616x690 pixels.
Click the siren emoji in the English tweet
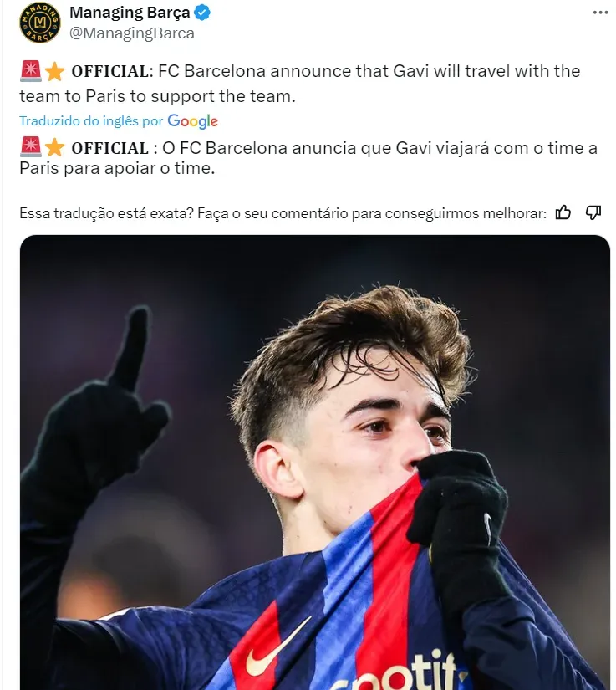(x=30, y=72)
